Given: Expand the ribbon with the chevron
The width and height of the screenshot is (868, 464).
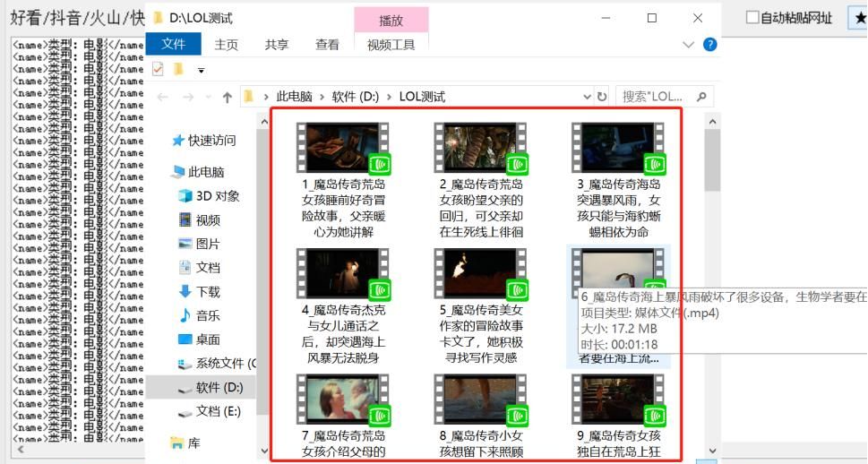Looking at the screenshot, I should pos(688,45).
